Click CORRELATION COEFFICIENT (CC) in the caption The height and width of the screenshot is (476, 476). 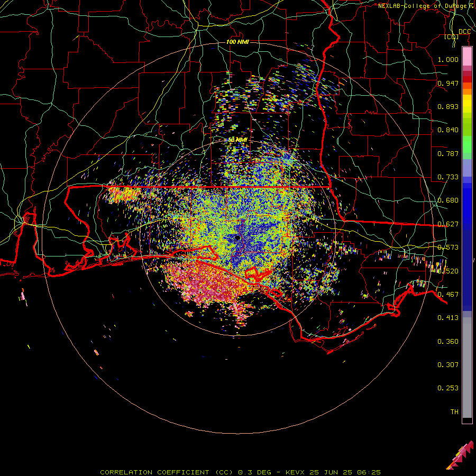pos(167,472)
